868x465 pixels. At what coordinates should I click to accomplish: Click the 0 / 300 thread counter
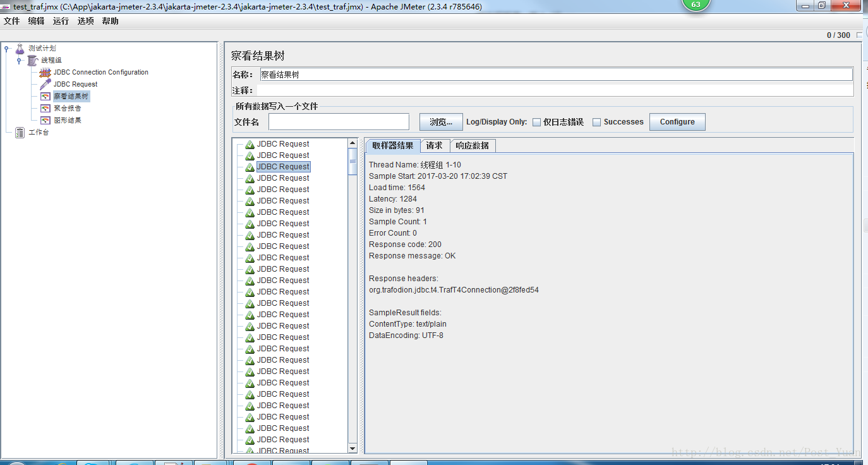838,35
